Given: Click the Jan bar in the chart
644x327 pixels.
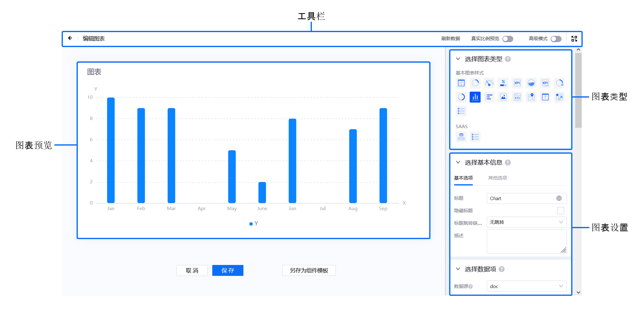Looking at the screenshot, I should [x=111, y=150].
